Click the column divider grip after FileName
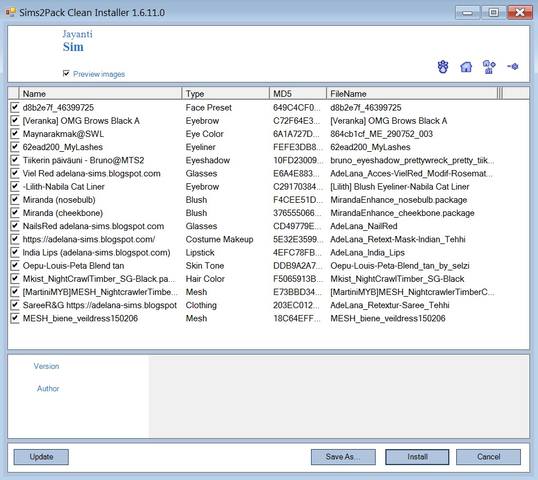The height and width of the screenshot is (480, 538). (x=500, y=93)
